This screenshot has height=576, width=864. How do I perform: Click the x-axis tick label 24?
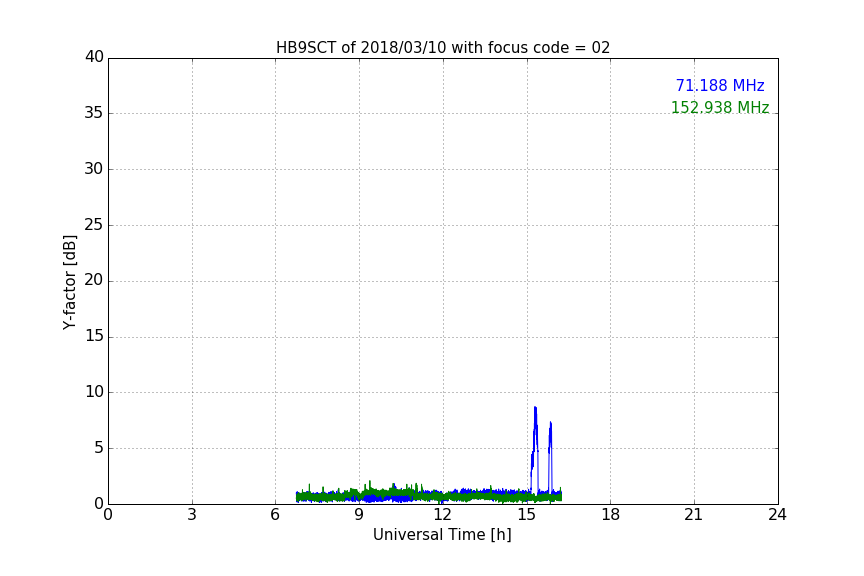coord(777,515)
